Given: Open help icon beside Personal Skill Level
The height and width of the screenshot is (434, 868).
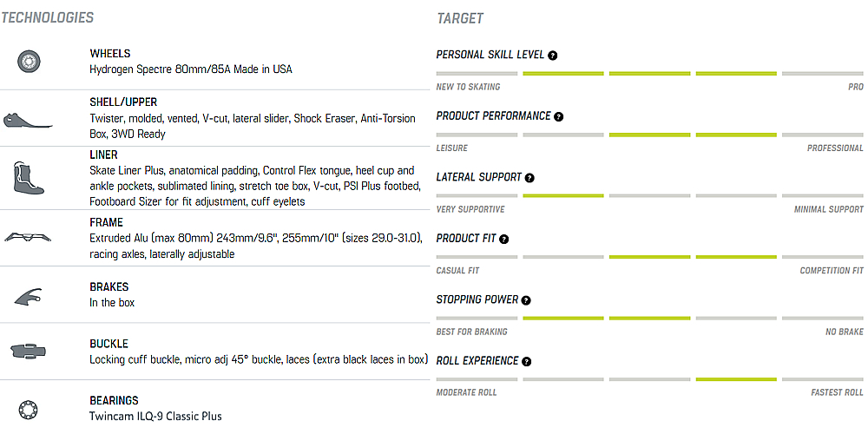Looking at the screenshot, I should 552,56.
